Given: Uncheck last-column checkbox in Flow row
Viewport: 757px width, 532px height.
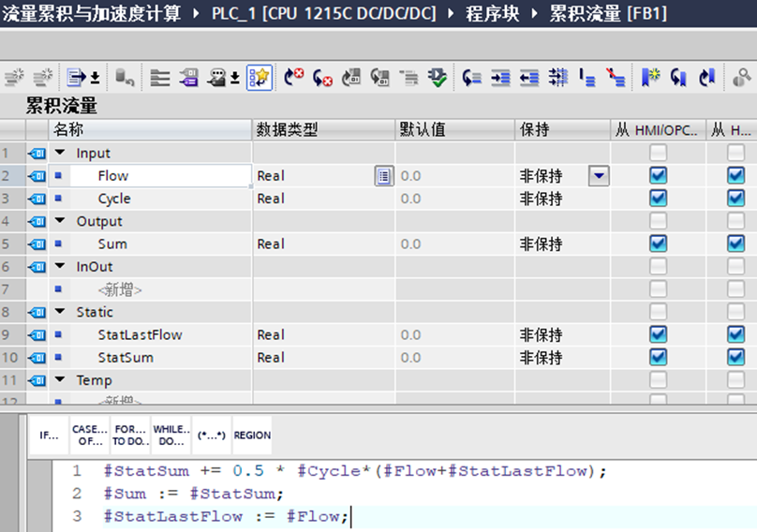Looking at the screenshot, I should coord(735,175).
